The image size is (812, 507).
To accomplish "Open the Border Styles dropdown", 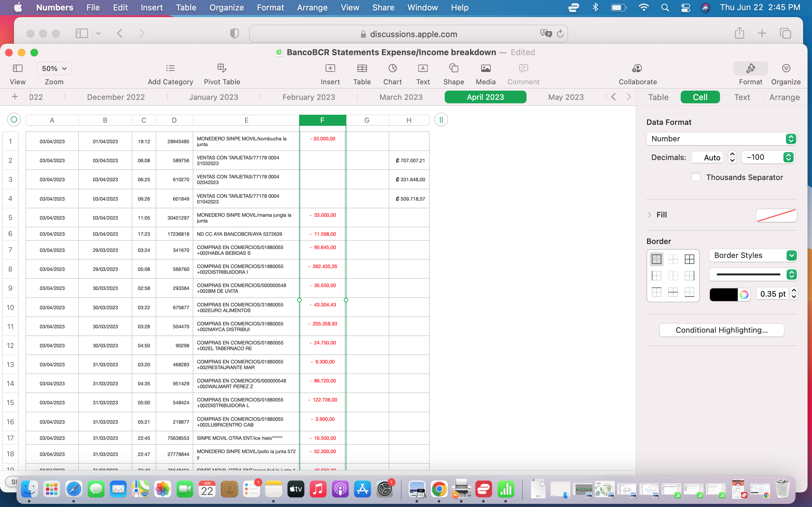I will click(753, 255).
